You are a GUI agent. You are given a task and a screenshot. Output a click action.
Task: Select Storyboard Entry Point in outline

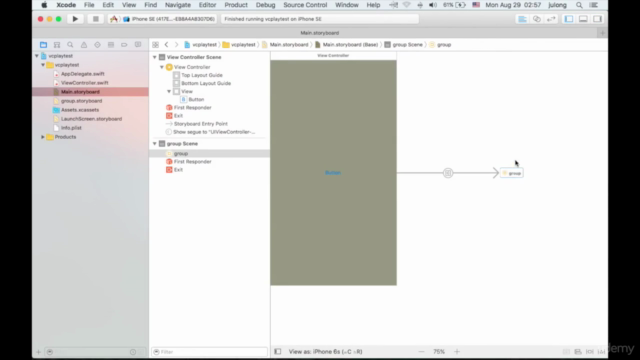(x=200, y=124)
